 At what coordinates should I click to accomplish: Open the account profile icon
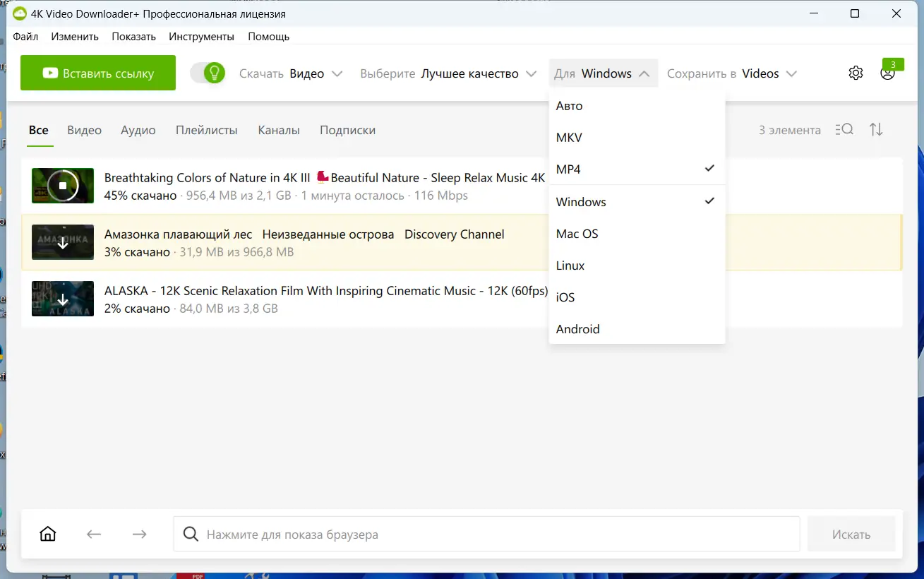[887, 73]
